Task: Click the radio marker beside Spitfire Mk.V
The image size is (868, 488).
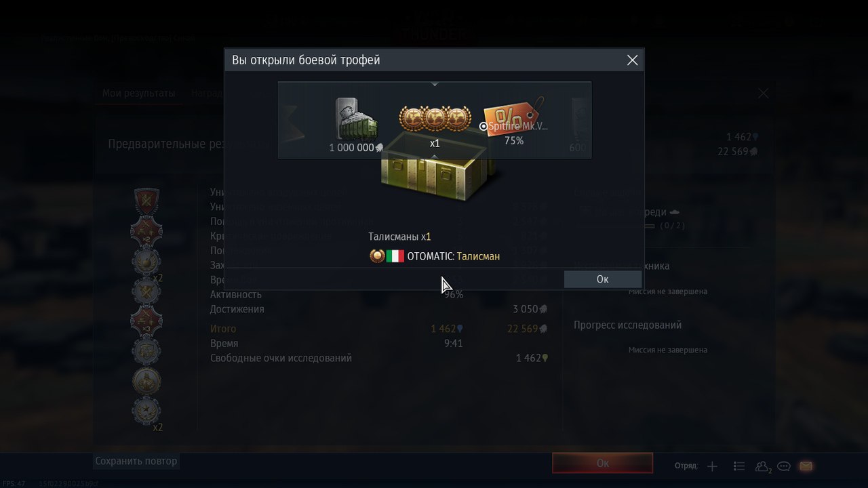Action: 484,126
